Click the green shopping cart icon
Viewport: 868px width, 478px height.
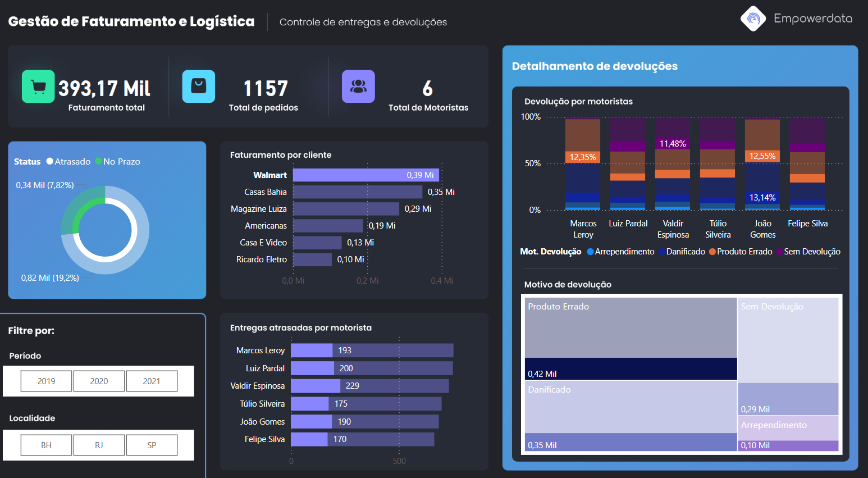pos(38,87)
